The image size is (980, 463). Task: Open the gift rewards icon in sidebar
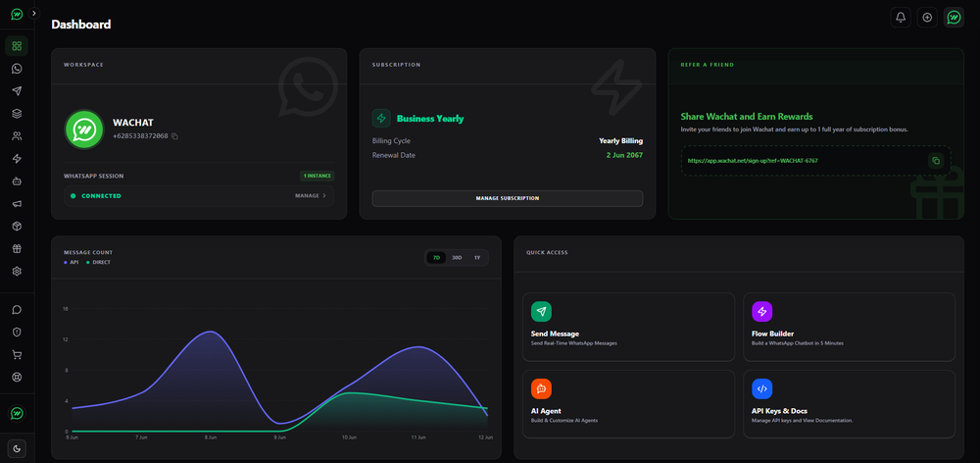click(x=17, y=248)
